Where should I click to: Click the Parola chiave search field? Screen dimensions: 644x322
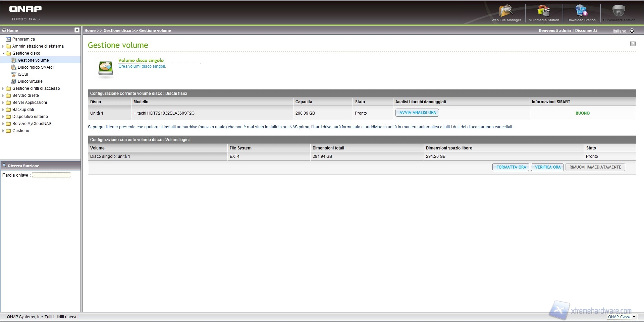pos(51,175)
